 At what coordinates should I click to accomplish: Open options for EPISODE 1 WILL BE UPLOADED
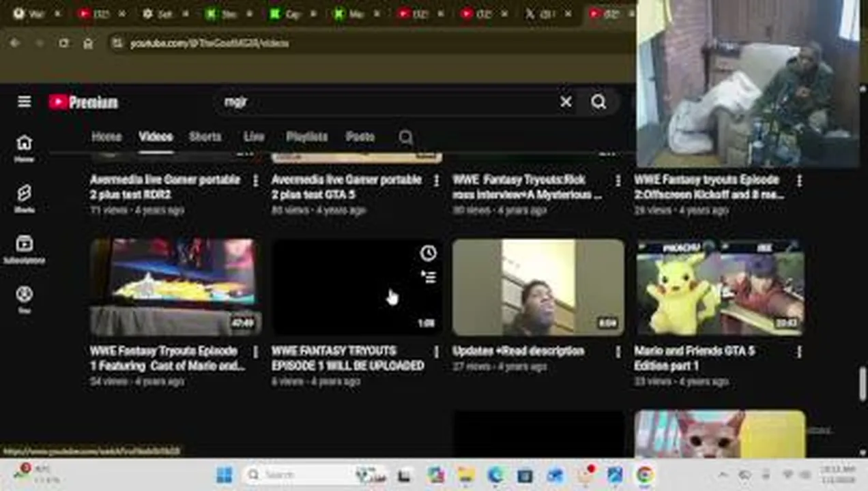[437, 352]
